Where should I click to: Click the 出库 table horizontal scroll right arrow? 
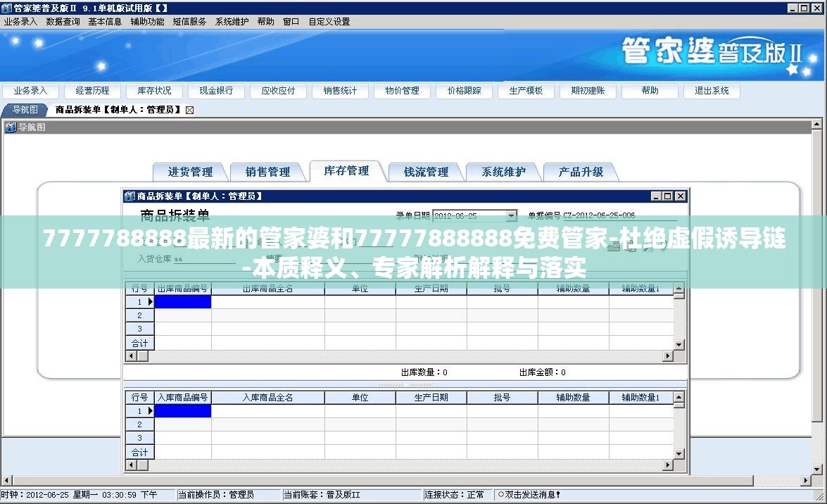click(x=668, y=356)
